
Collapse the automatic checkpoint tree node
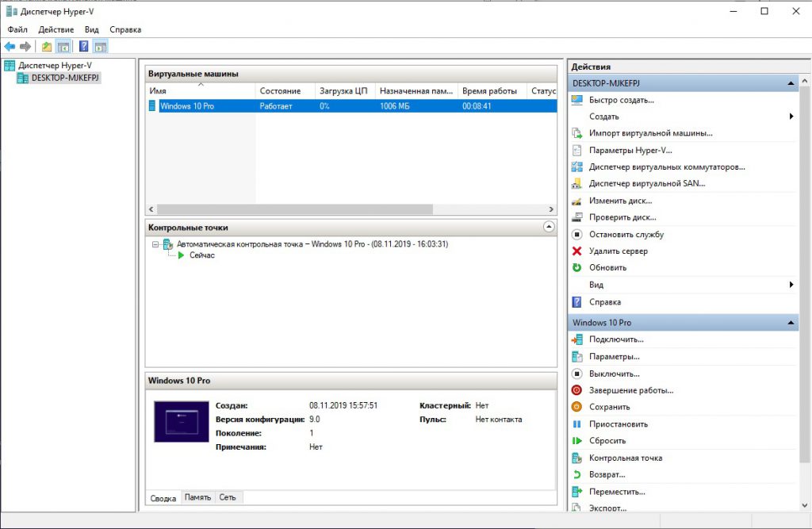point(156,244)
